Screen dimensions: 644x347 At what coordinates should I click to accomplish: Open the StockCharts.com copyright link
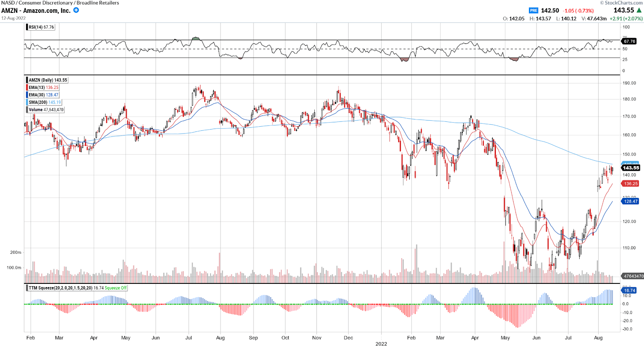tap(621, 3)
